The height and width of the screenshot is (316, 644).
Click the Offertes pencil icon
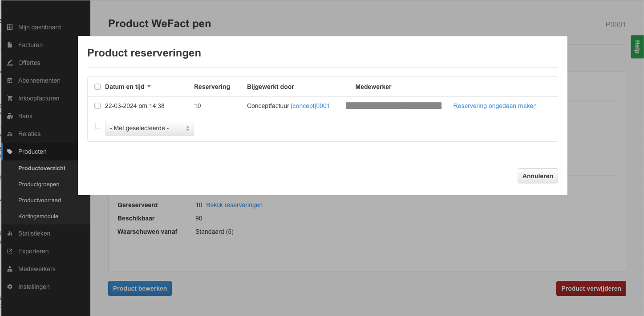[x=10, y=63]
